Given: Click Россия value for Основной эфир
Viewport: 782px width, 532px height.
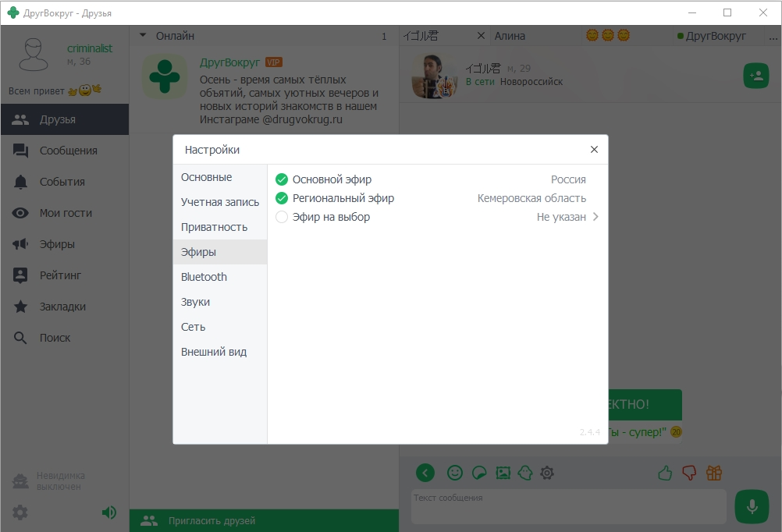Looking at the screenshot, I should click(568, 179).
